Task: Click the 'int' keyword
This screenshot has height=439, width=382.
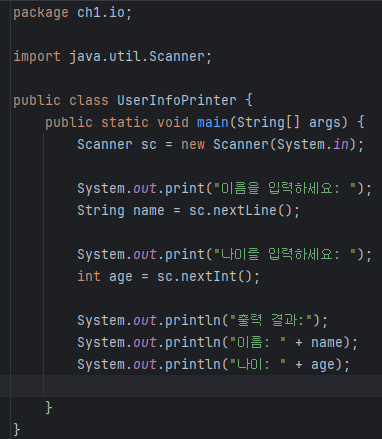Action: (x=89, y=276)
